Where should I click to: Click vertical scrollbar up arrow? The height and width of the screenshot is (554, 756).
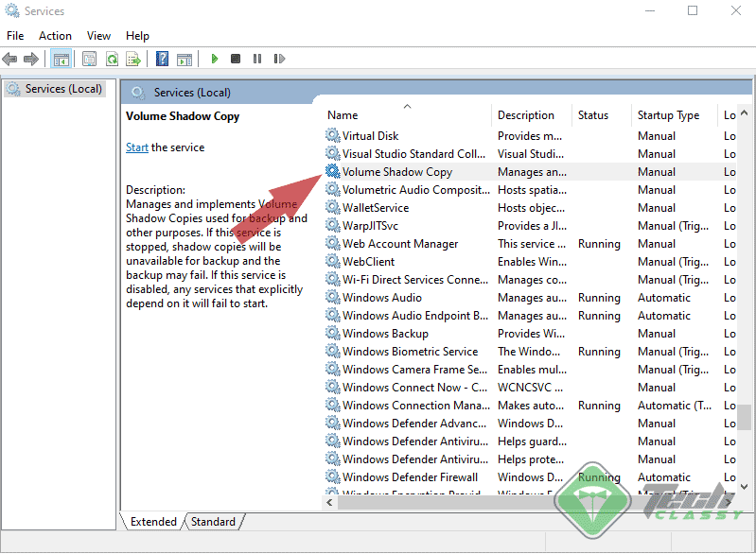click(744, 113)
